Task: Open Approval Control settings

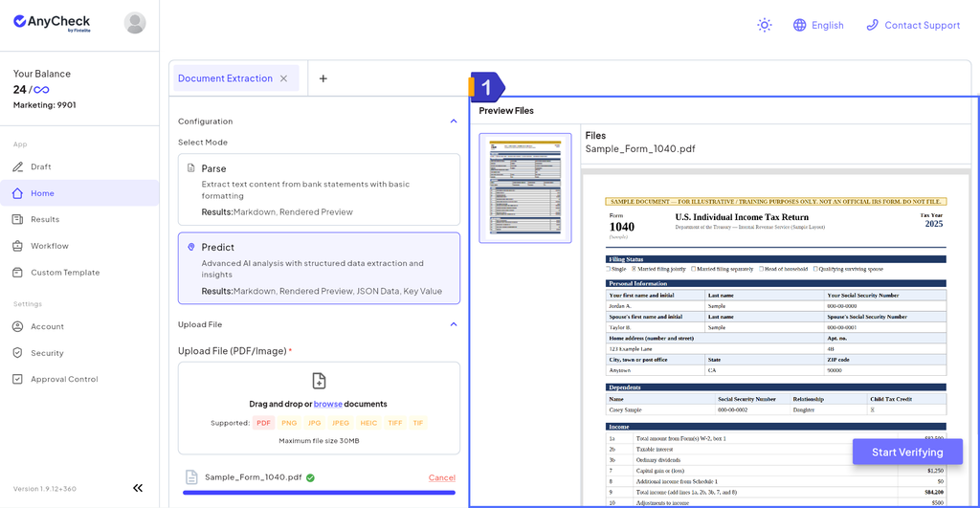Action: (79, 379)
